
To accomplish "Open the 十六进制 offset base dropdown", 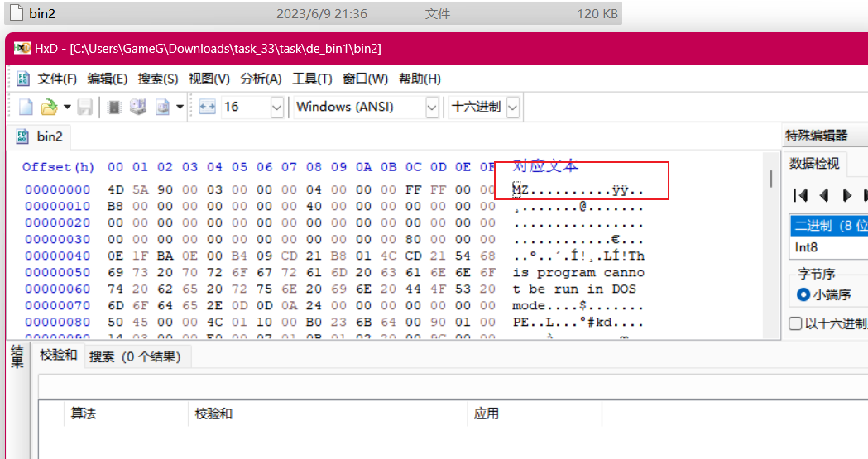I will point(513,107).
